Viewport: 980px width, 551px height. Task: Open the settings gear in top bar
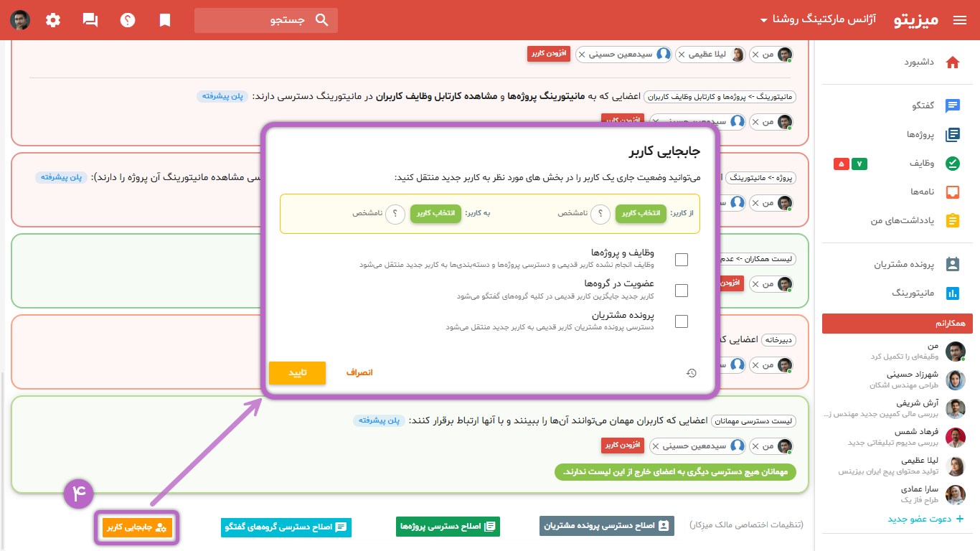pyautogui.click(x=53, y=20)
